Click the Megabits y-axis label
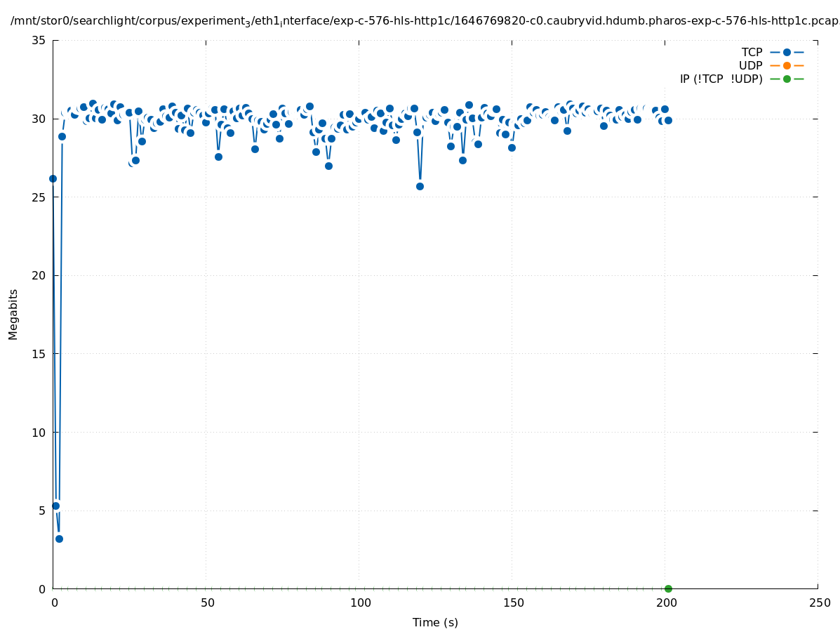The width and height of the screenshot is (840, 632). coord(13,314)
